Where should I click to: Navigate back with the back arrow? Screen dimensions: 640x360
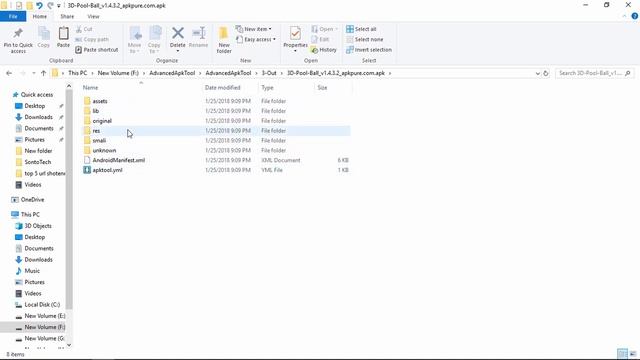click(x=9, y=73)
